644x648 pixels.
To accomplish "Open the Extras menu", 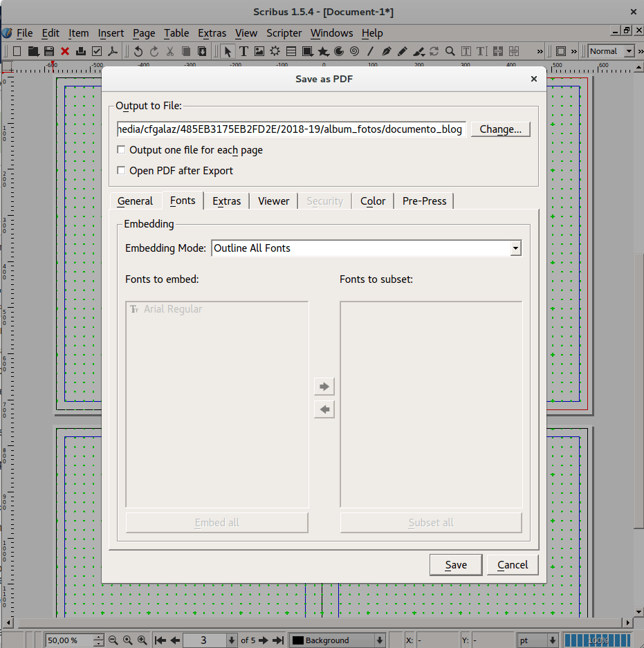I will pos(212,33).
